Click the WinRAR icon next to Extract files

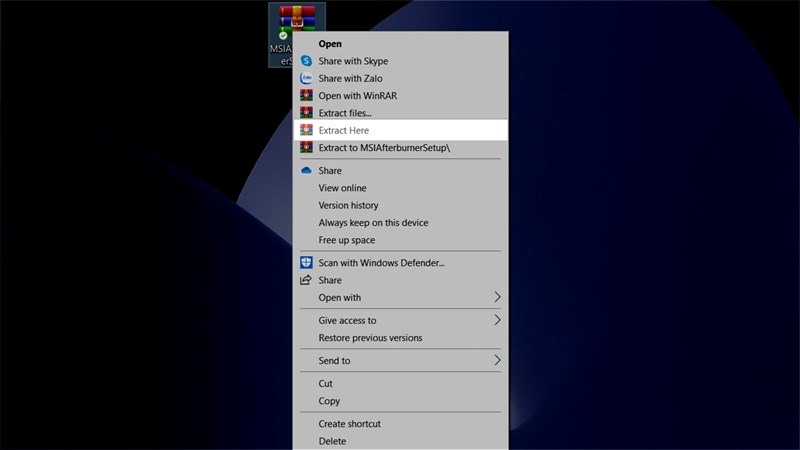(x=306, y=113)
